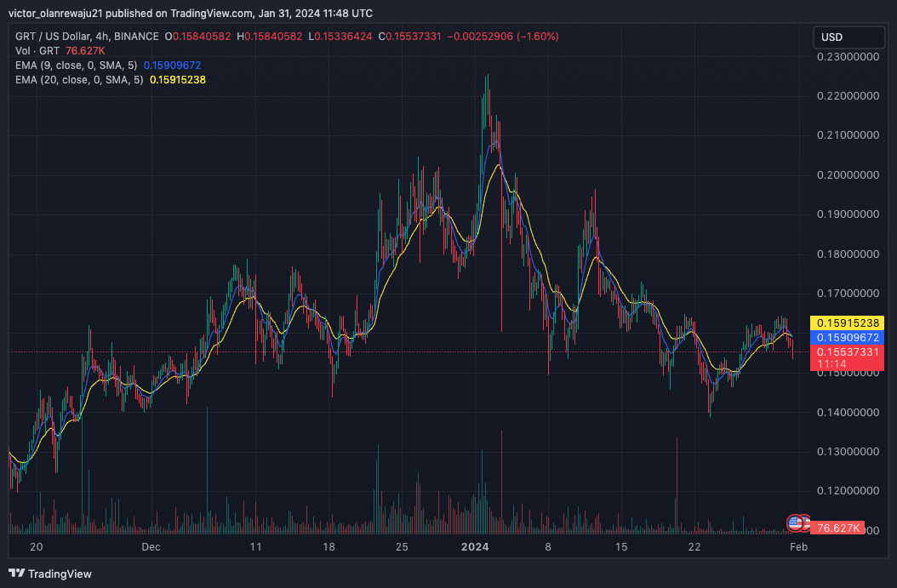Click the Dec label on time axis
This screenshot has height=588, width=897.
[x=151, y=547]
